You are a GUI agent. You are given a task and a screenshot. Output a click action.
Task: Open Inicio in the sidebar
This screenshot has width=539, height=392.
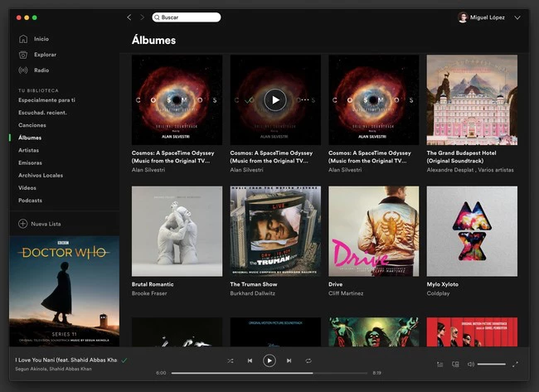coord(41,39)
